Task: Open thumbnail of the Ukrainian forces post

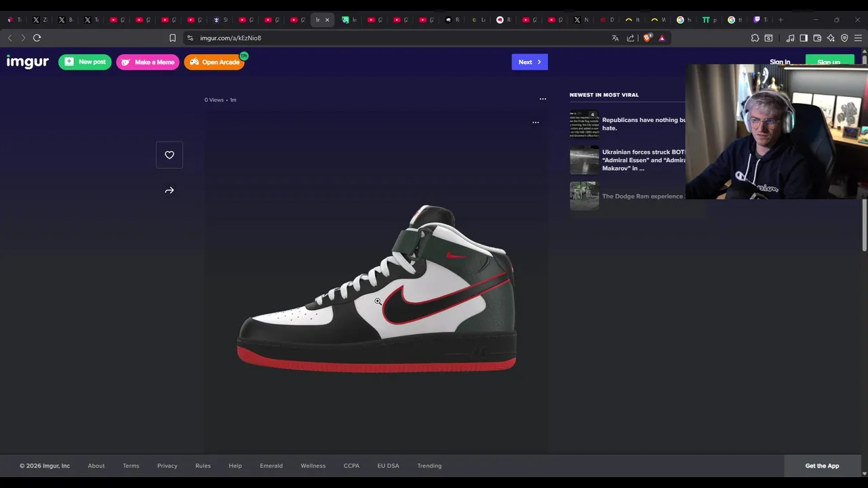Action: 585,160
